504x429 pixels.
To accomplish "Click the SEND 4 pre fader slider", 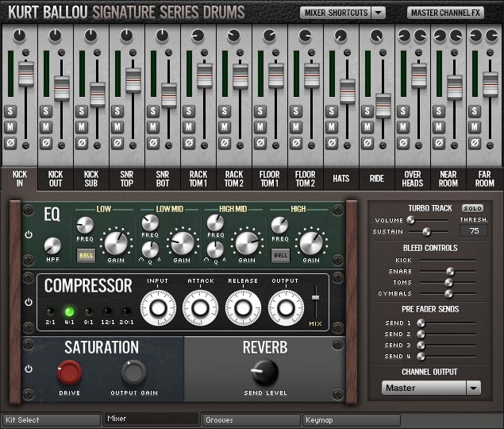I will (x=447, y=356).
